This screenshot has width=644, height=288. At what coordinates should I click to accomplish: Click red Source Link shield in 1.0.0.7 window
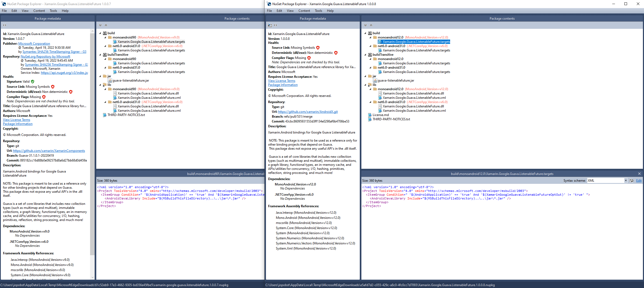pos(53,87)
